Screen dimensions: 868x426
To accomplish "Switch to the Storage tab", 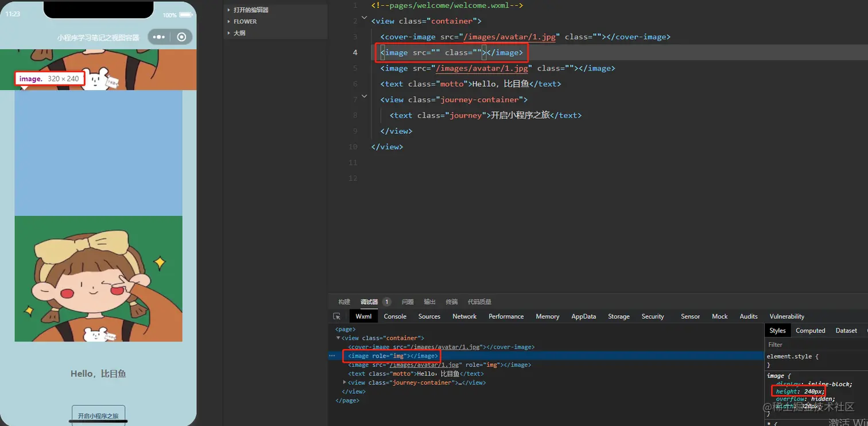I will click(x=619, y=316).
